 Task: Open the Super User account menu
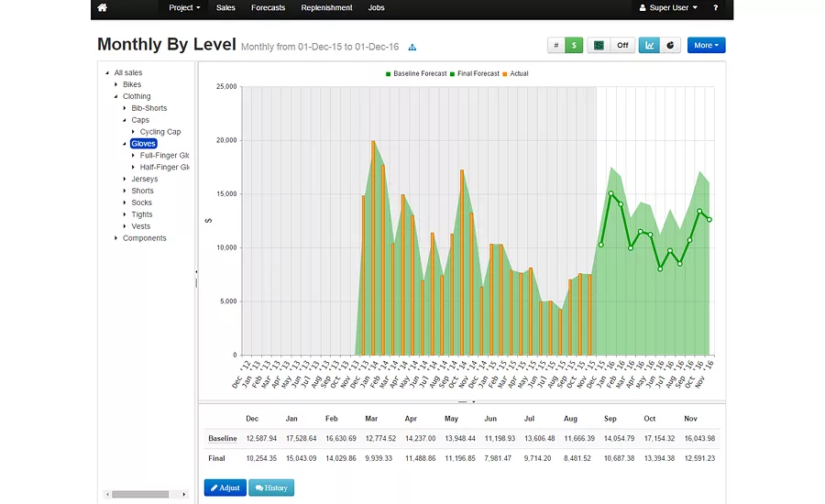pyautogui.click(x=668, y=8)
